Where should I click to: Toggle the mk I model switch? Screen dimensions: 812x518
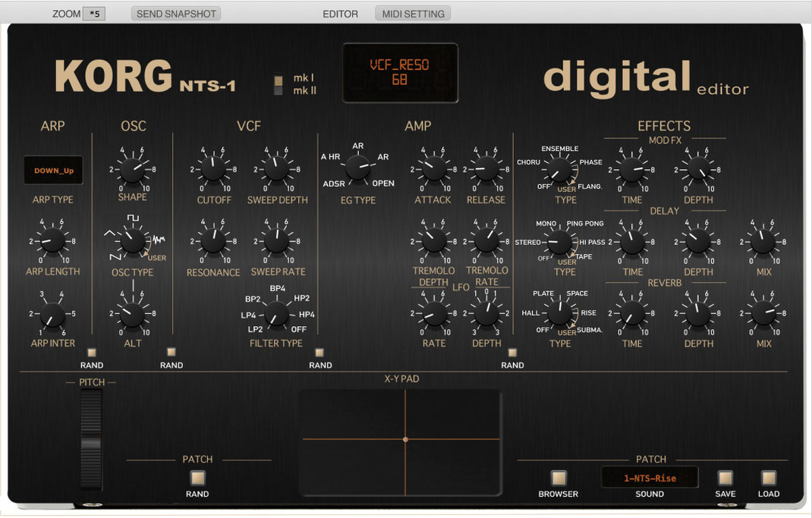[x=278, y=80]
